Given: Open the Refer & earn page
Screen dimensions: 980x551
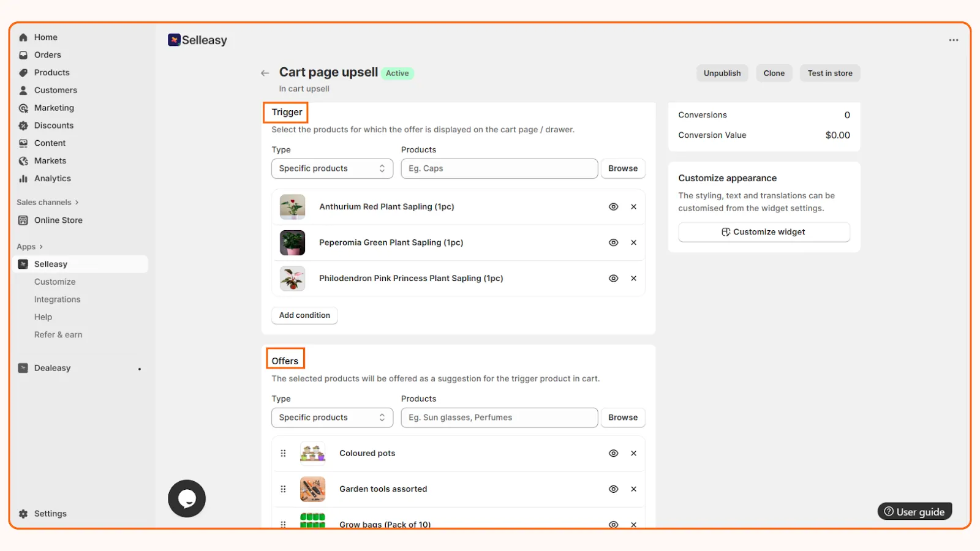Looking at the screenshot, I should [x=58, y=334].
